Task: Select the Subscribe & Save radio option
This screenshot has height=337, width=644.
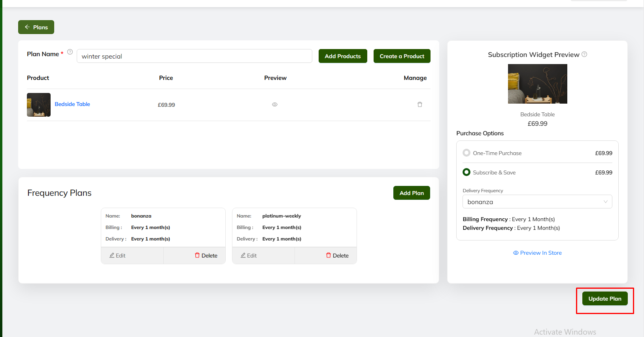Action: coord(466,172)
